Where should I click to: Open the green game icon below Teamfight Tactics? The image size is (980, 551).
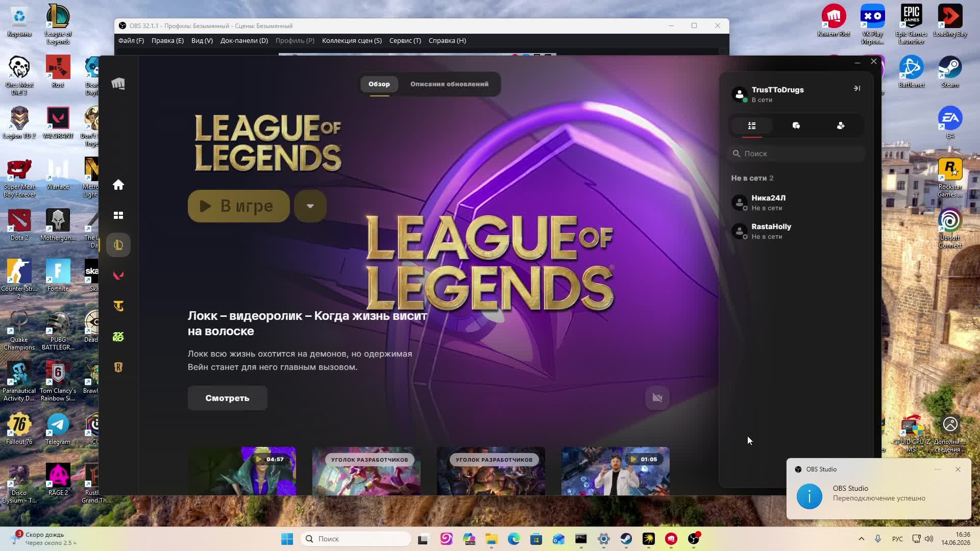[x=118, y=337]
